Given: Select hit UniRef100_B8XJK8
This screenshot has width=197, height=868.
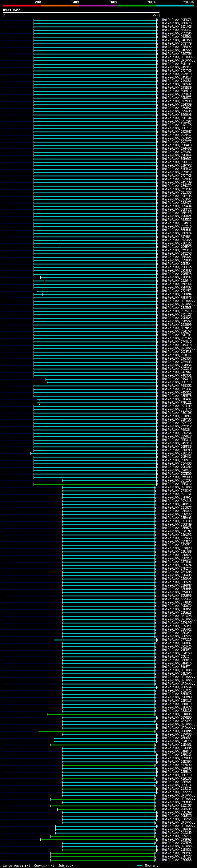Looking at the screenshot, I should coord(176,26).
